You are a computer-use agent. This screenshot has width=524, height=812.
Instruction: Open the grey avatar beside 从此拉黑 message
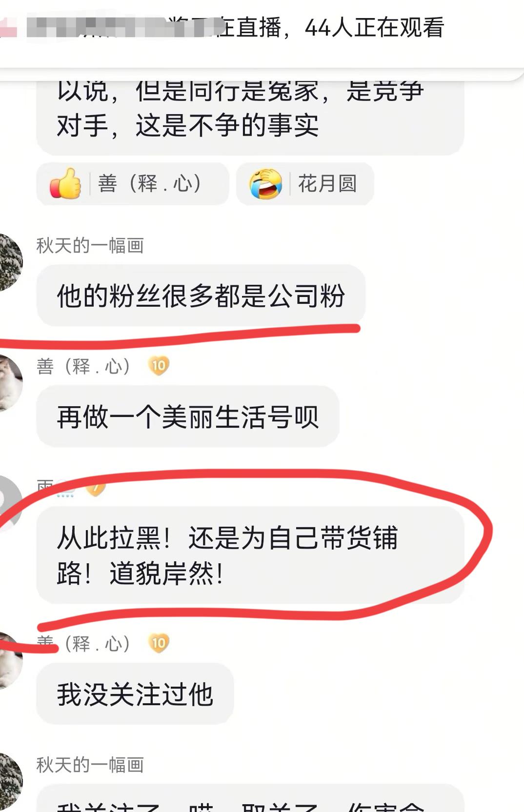pos(9,503)
